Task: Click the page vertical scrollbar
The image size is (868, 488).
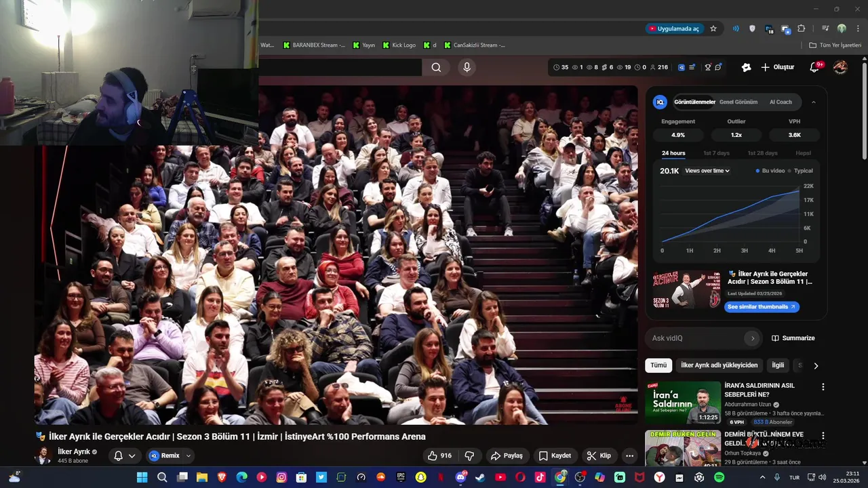Action: click(x=864, y=112)
